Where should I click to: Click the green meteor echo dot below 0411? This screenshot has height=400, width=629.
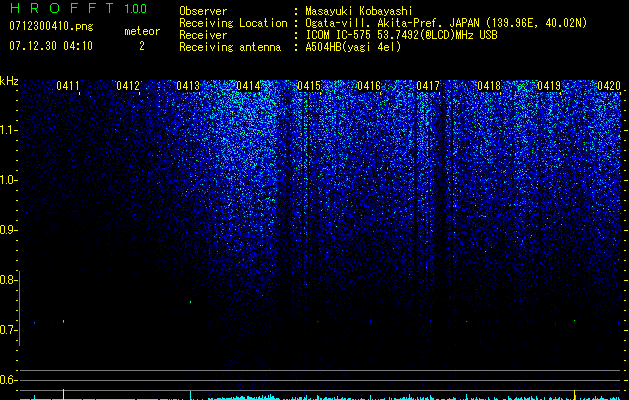pyautogui.click(x=63, y=321)
